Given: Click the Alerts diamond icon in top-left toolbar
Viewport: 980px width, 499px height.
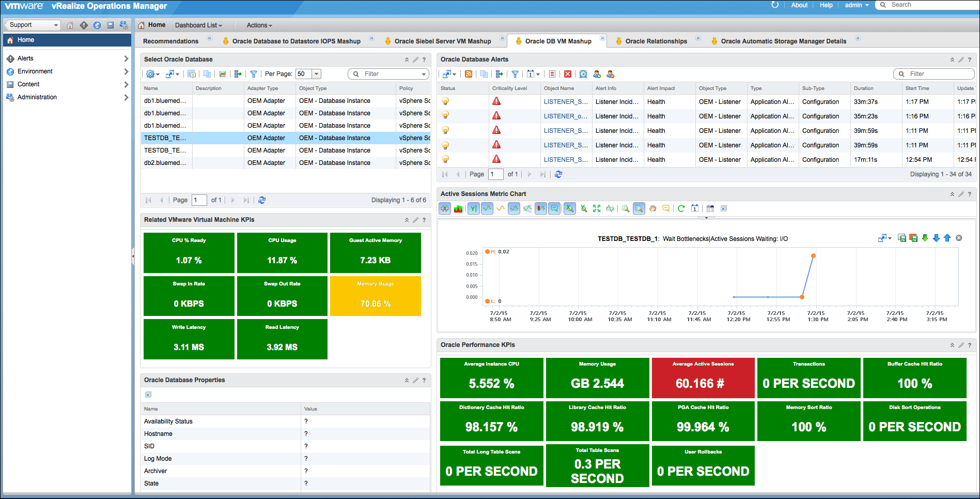Looking at the screenshot, I should click(84, 25).
